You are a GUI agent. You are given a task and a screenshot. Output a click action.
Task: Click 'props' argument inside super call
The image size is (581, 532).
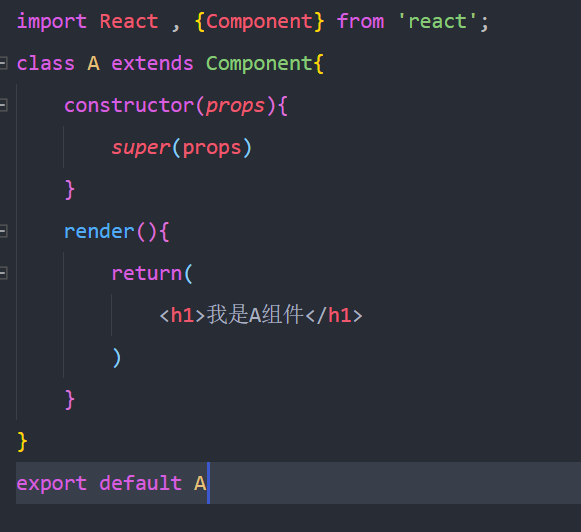click(x=212, y=148)
